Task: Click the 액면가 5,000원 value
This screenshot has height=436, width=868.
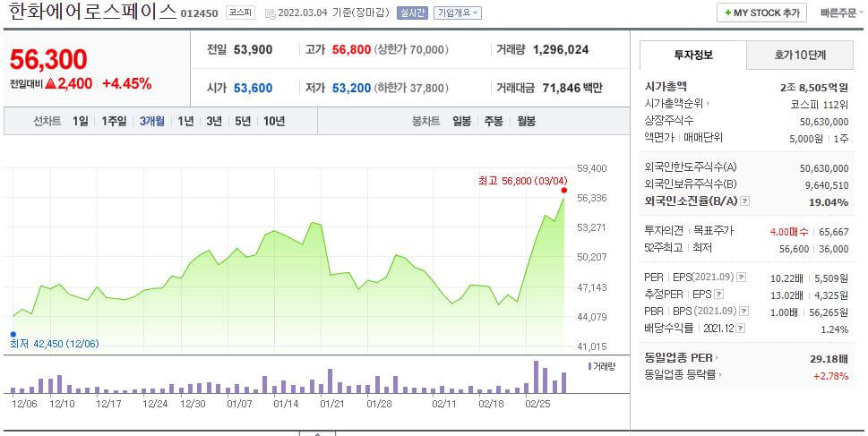Action: click(x=807, y=139)
